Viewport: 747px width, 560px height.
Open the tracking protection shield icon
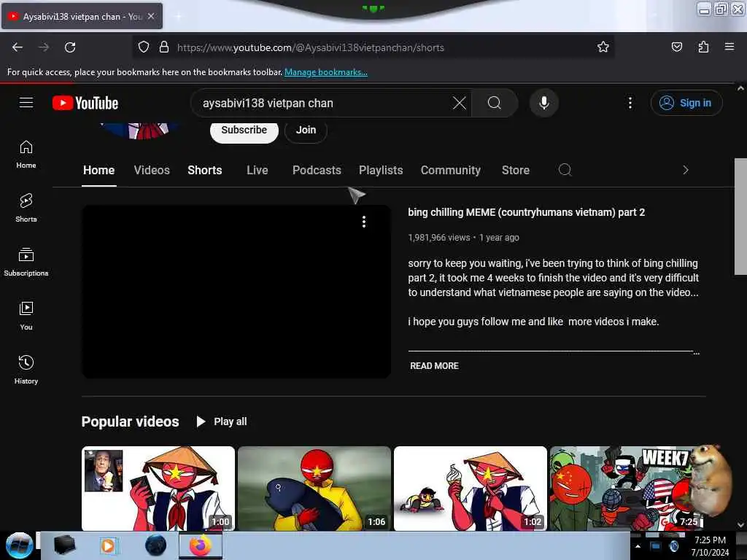(144, 47)
